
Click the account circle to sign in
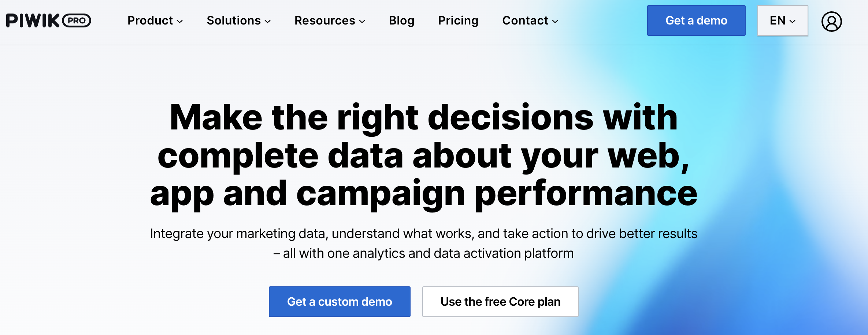pyautogui.click(x=832, y=21)
